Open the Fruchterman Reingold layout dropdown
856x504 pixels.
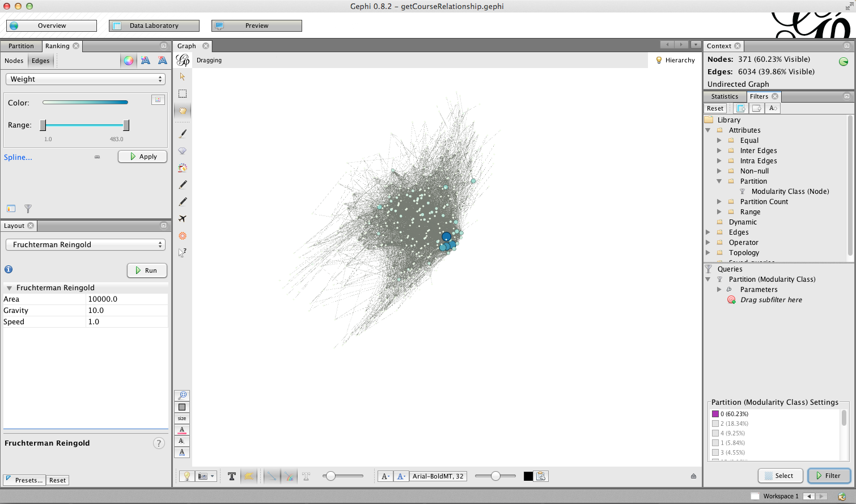click(x=86, y=244)
